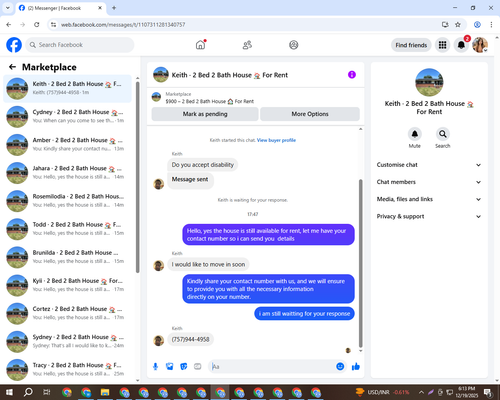Go back using the Marketplace back arrow

(12, 67)
